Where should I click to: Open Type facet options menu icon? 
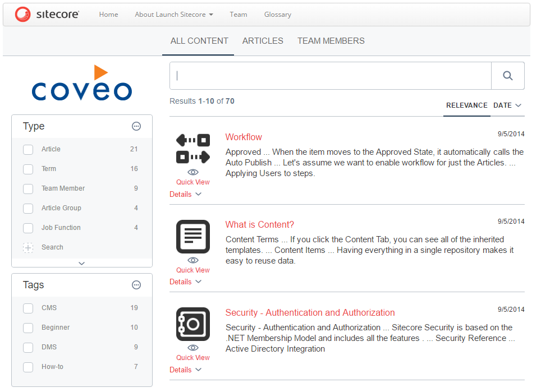(x=136, y=126)
